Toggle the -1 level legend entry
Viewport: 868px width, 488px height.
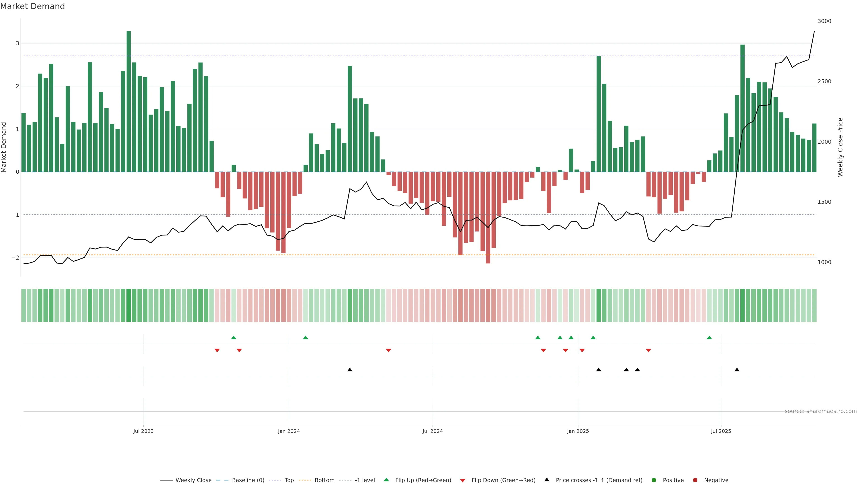point(365,480)
